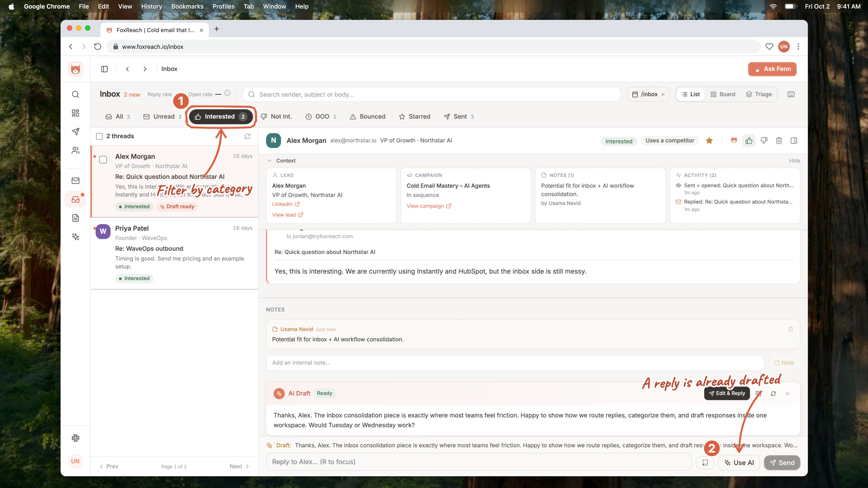Open campaigns paper-plane icon in sidebar
The height and width of the screenshot is (488, 868).
pyautogui.click(x=75, y=132)
